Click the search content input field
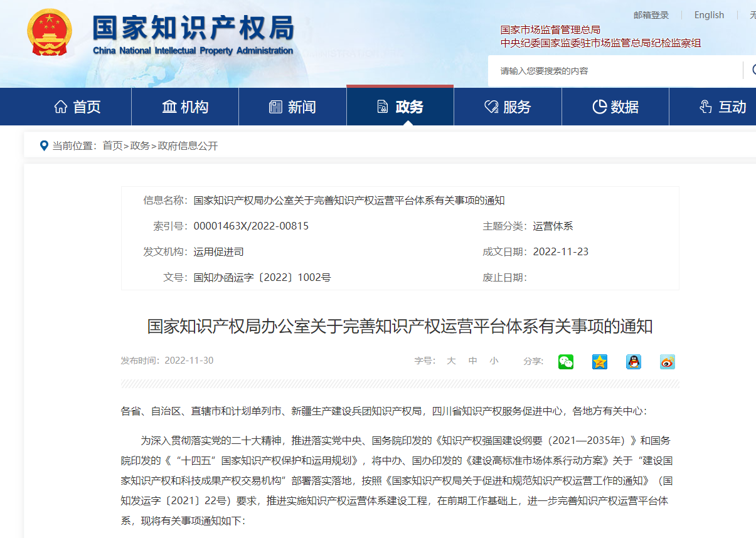The width and height of the screenshot is (756, 538). (615, 71)
